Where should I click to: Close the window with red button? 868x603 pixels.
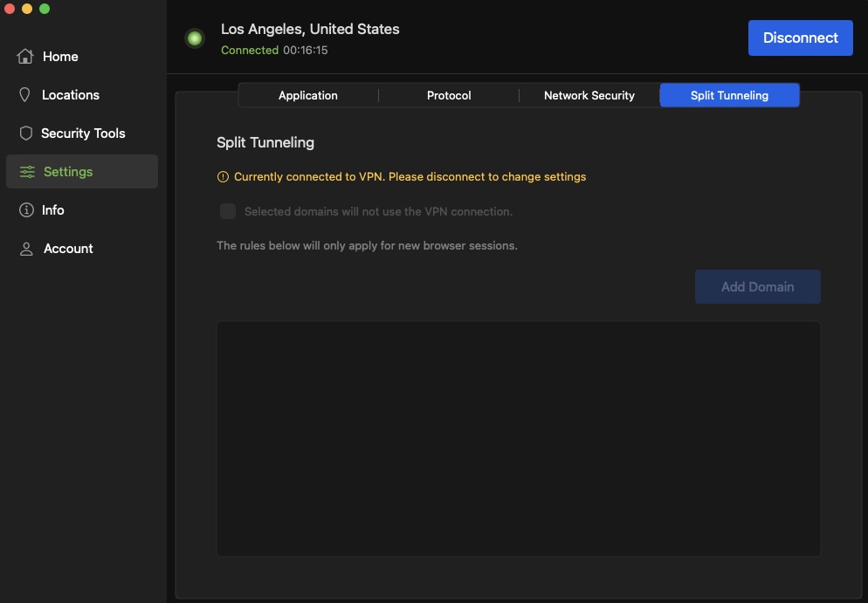[10, 9]
